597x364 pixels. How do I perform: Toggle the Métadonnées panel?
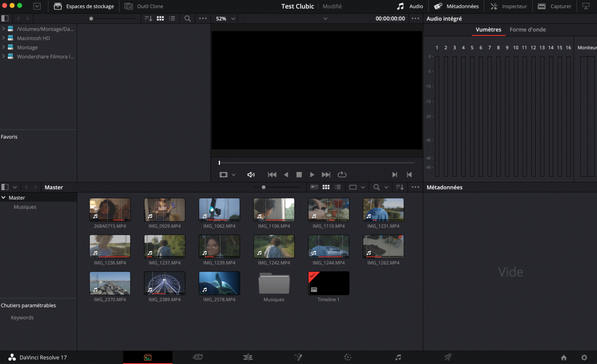(456, 6)
